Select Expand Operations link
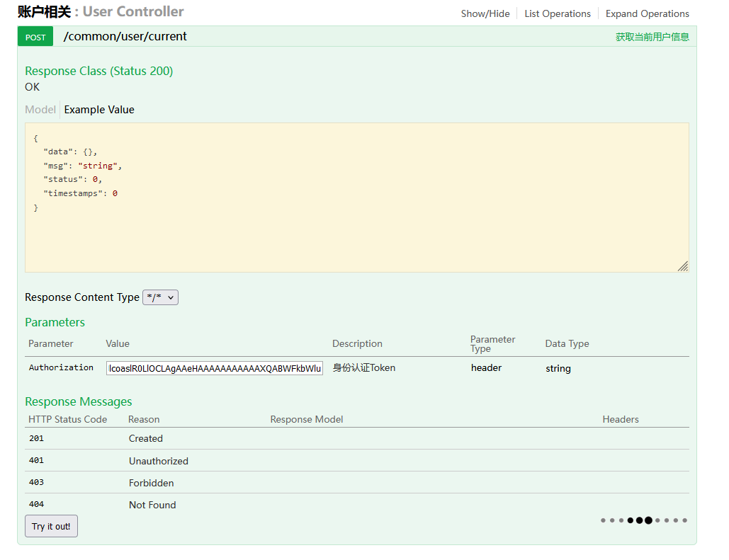This screenshot has height=560, width=729. 647,13
